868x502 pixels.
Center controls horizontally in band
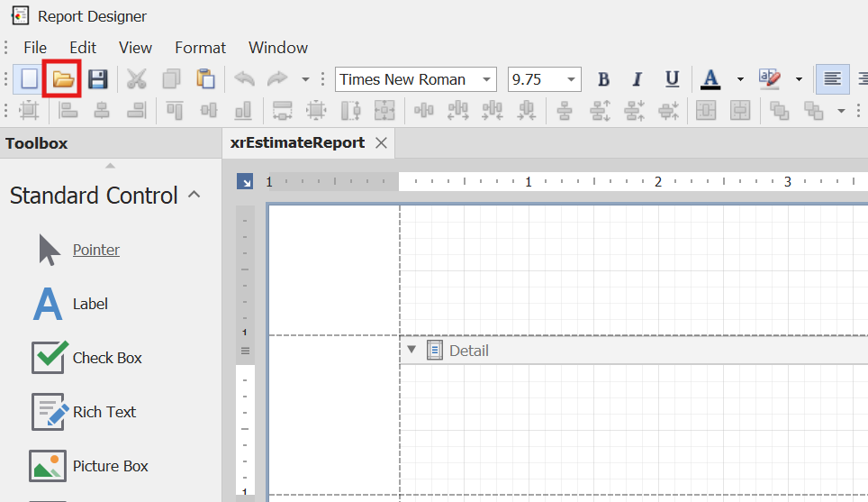click(706, 110)
